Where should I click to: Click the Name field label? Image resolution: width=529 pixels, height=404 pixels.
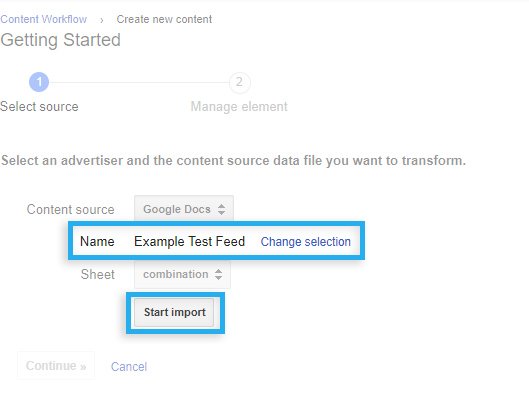pyautogui.click(x=97, y=242)
